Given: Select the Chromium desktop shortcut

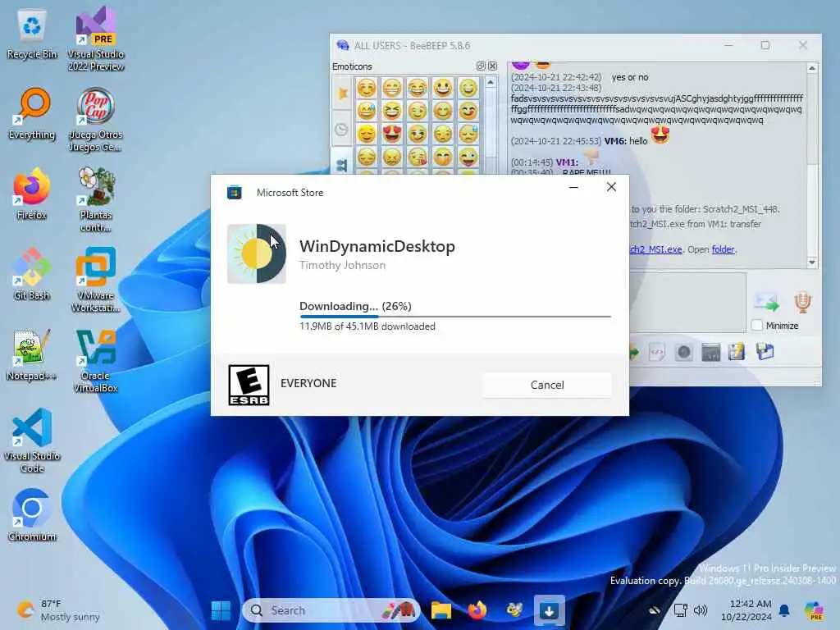Looking at the screenshot, I should point(32,515).
